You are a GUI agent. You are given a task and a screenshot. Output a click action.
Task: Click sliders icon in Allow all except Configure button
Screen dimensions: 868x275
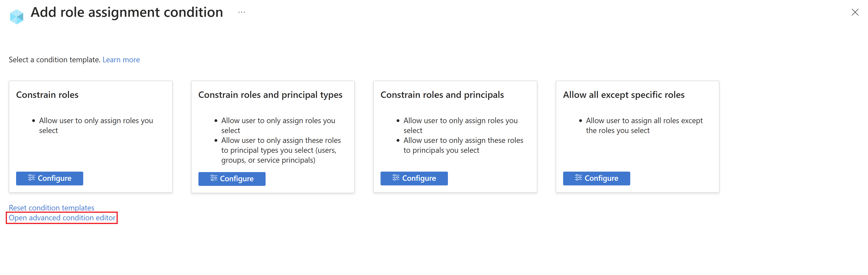578,178
